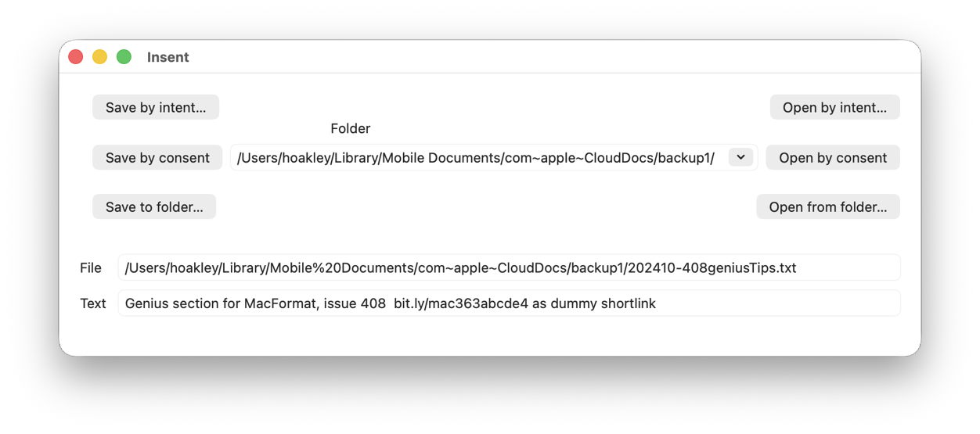Zoom the window using the green button
Screen dimensions: 980x434
coord(124,57)
